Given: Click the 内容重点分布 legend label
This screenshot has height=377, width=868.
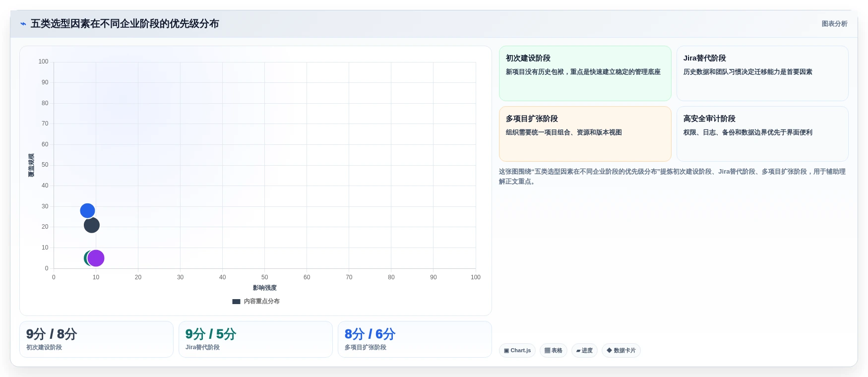Looking at the screenshot, I should point(261,302).
